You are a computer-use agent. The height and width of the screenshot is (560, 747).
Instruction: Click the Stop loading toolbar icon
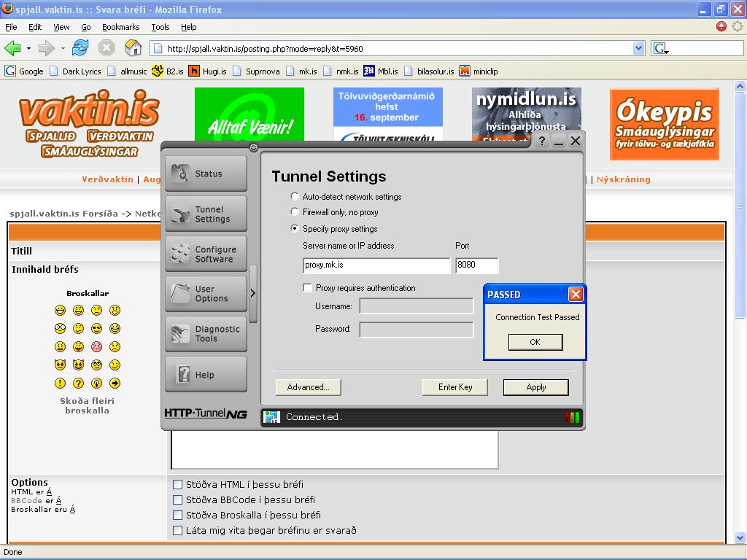tap(107, 48)
